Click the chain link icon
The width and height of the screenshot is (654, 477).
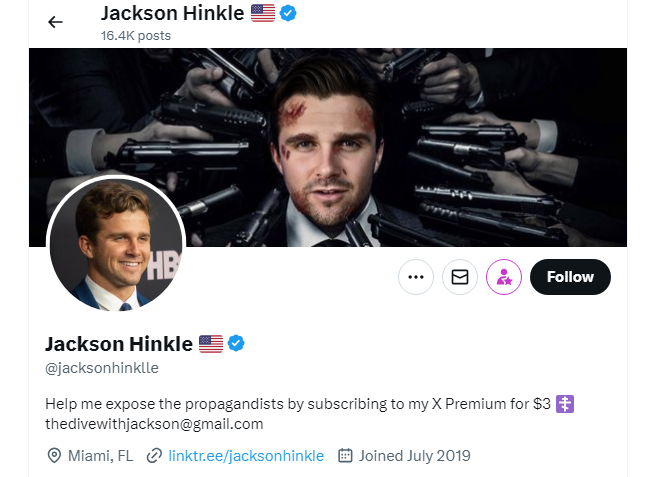coord(154,456)
